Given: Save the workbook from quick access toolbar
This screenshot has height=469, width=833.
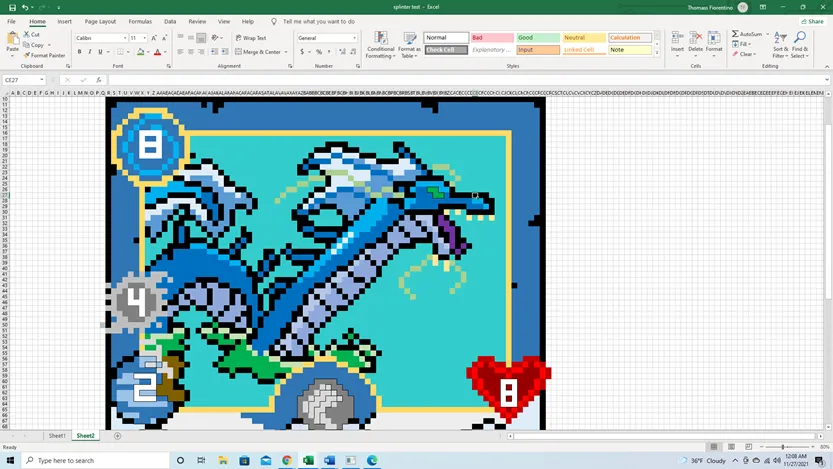Looking at the screenshot, I should point(12,7).
